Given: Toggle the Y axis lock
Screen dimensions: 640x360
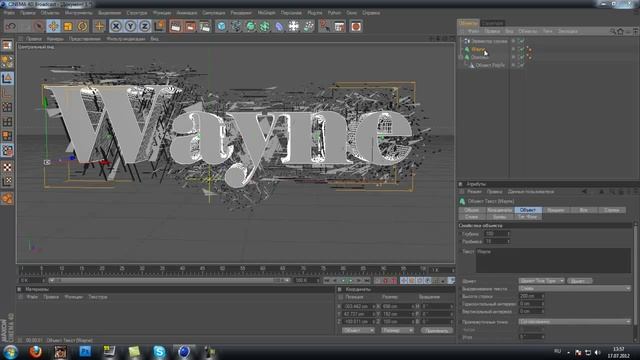Looking at the screenshot, I should click(130, 26).
